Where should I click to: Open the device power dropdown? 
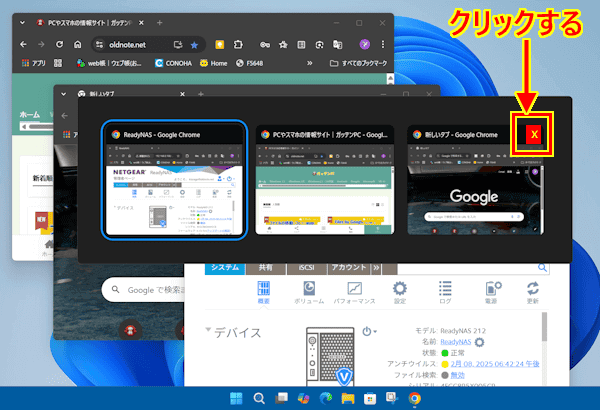point(369,332)
